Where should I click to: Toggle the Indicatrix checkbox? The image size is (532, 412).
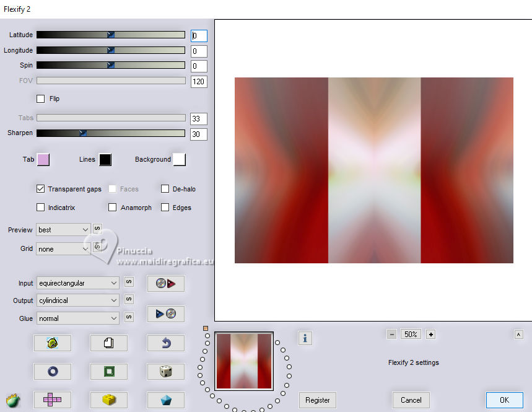(x=40, y=208)
